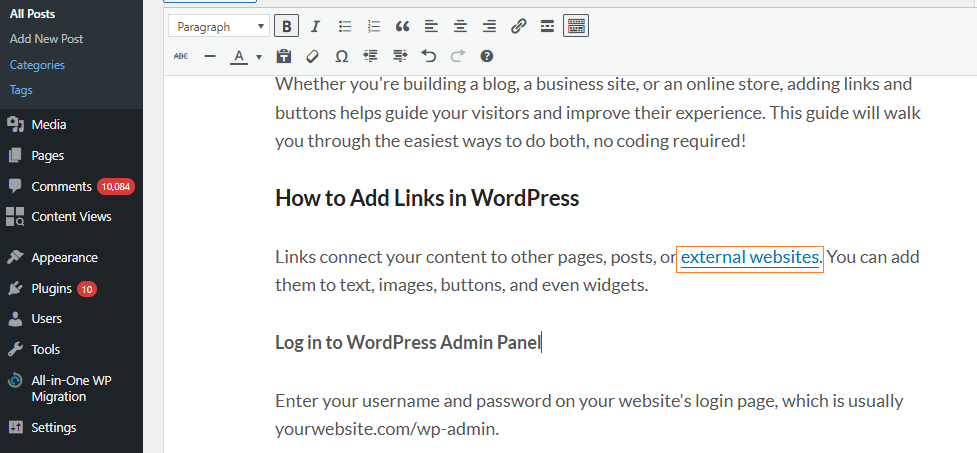Increase paragraph indent

399,56
